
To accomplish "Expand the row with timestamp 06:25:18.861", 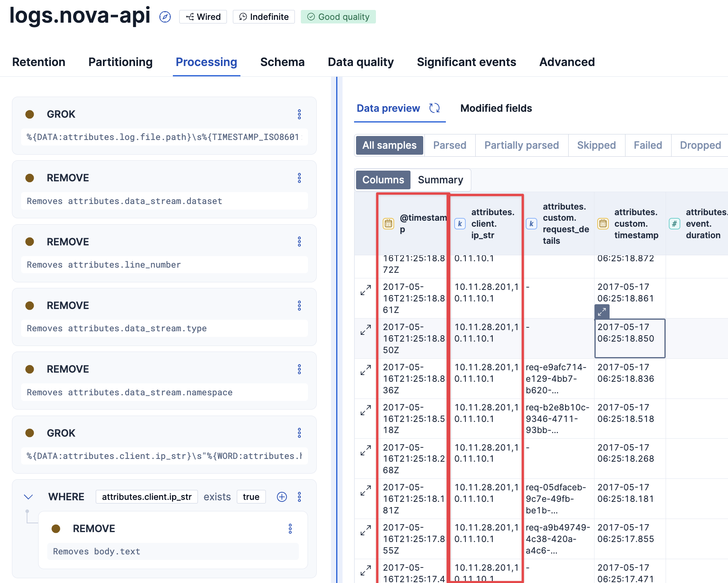I will [x=366, y=290].
